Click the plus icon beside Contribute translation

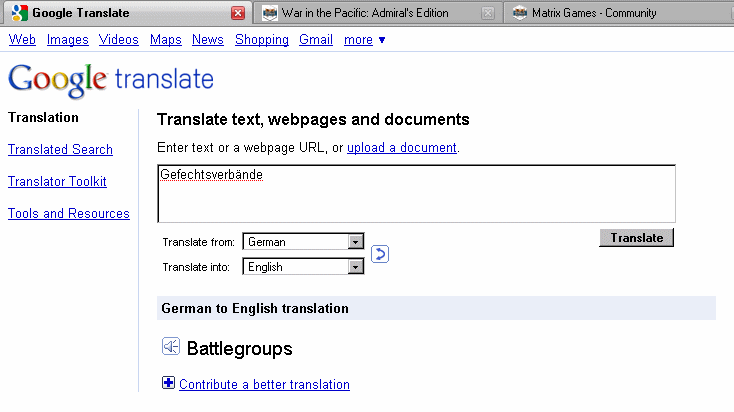[x=169, y=383]
